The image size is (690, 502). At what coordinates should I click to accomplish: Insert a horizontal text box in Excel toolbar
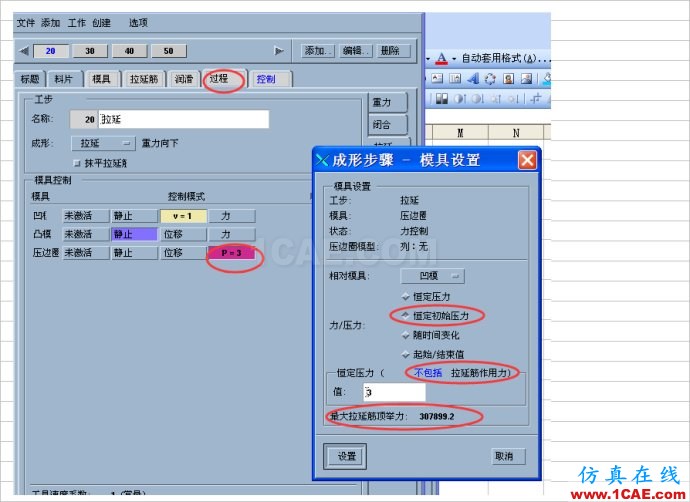pos(437,79)
